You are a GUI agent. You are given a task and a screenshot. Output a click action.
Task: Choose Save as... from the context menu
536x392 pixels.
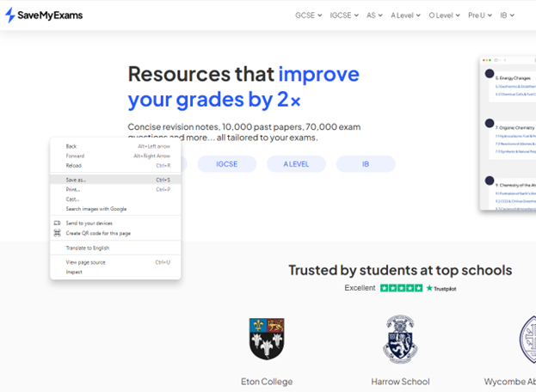tap(76, 180)
